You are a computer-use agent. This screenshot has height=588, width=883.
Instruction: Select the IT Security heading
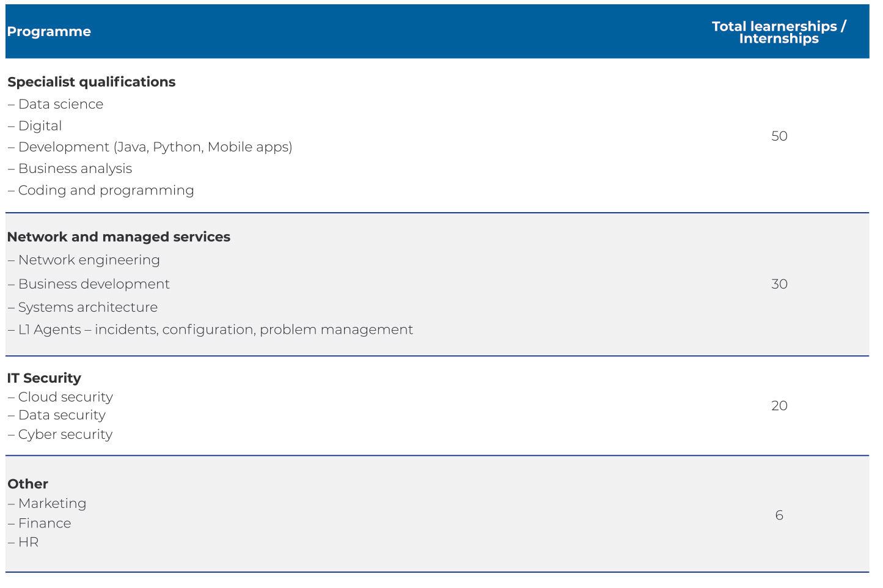coord(44,378)
